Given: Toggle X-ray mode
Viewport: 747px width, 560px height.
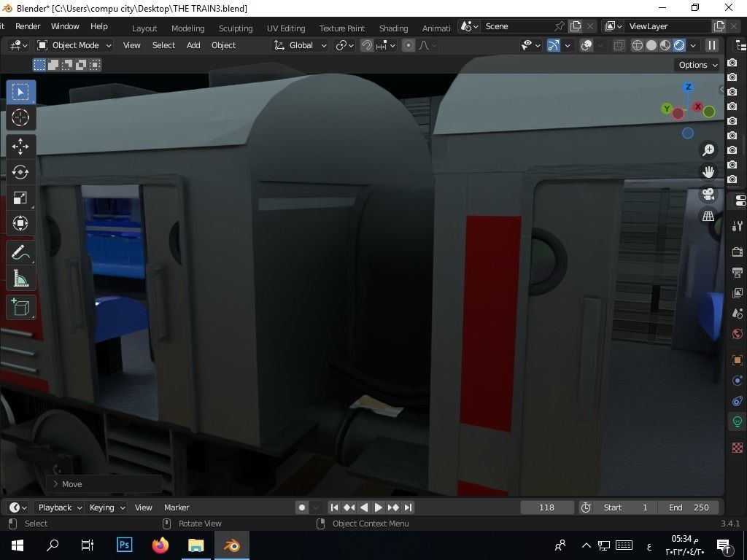Looking at the screenshot, I should (619, 45).
